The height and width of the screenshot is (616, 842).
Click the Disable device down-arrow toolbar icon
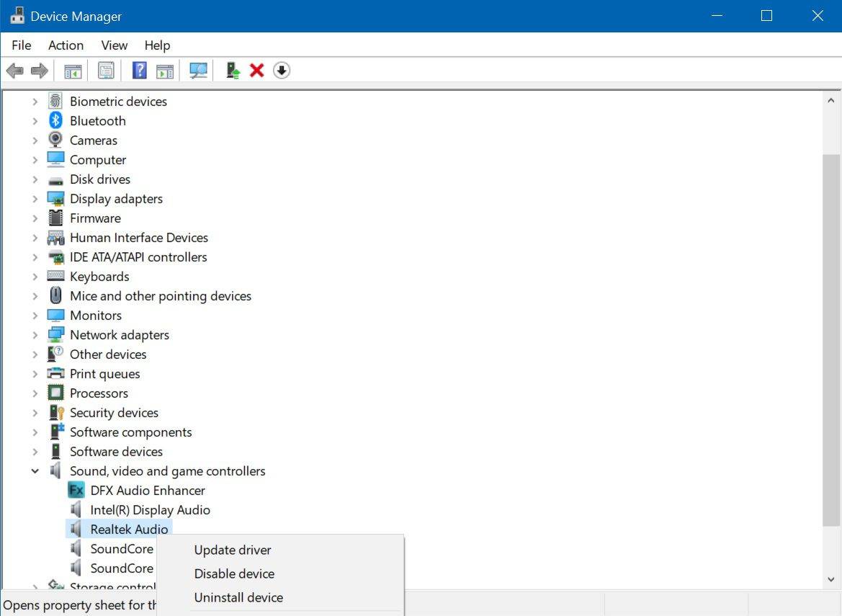pos(282,70)
